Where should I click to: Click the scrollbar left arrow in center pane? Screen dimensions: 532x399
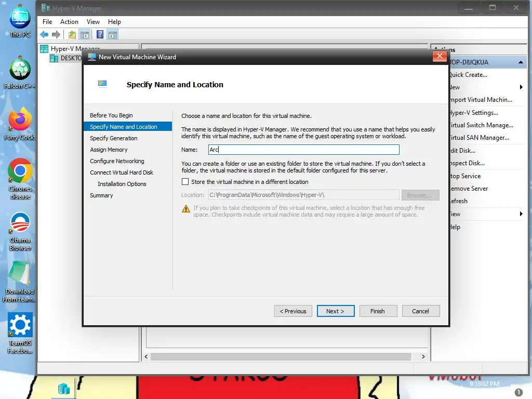click(x=146, y=356)
